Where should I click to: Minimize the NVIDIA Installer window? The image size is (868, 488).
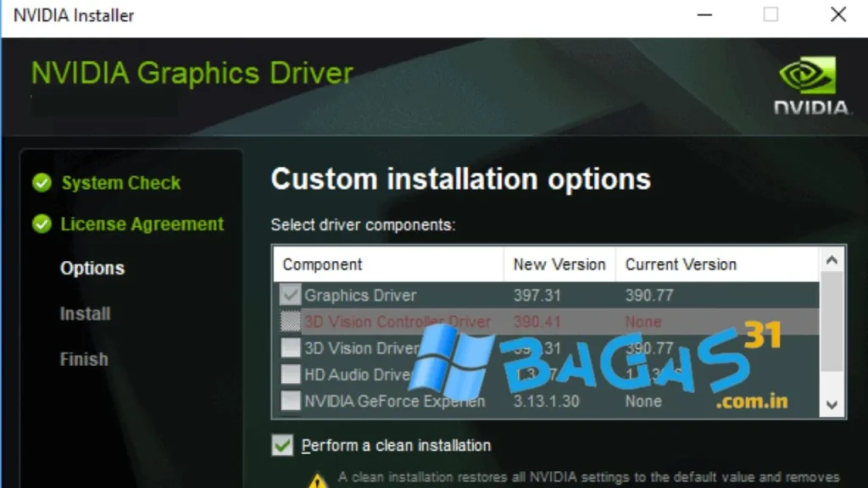[704, 15]
